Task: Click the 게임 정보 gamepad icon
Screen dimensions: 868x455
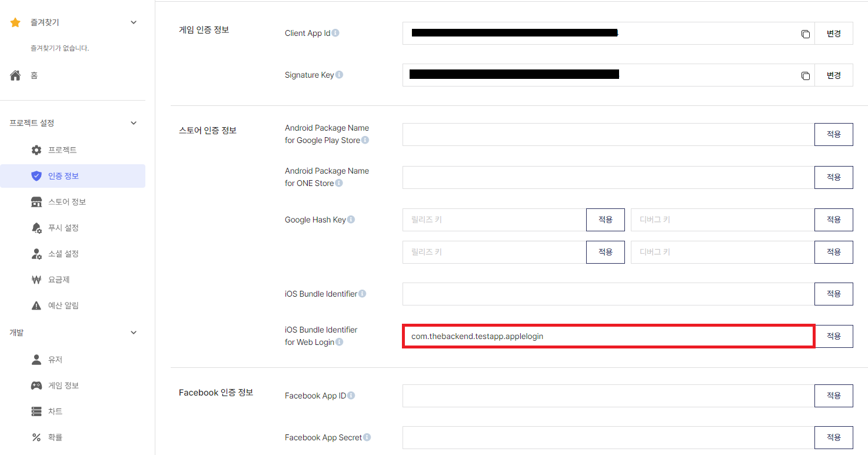Action: click(x=36, y=386)
